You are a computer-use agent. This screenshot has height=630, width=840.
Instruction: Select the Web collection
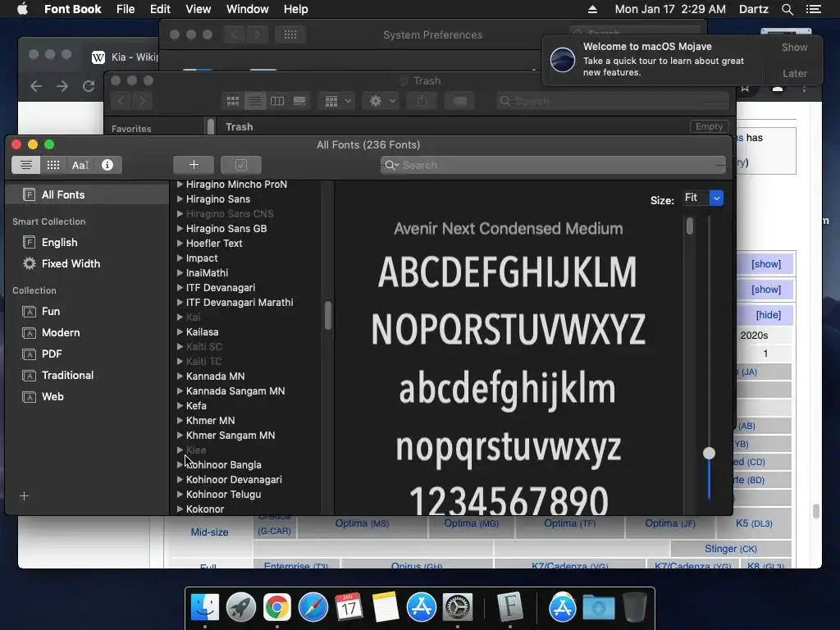[52, 396]
